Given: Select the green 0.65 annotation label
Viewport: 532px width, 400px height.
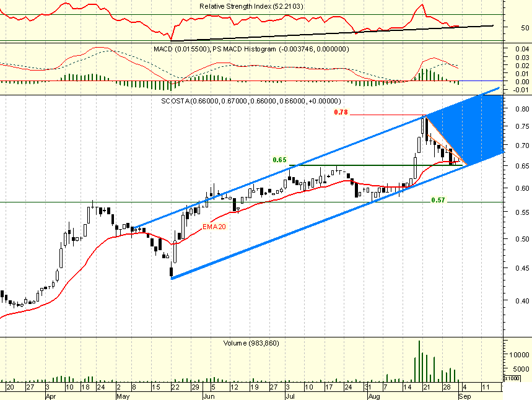Looking at the screenshot, I should [279, 160].
